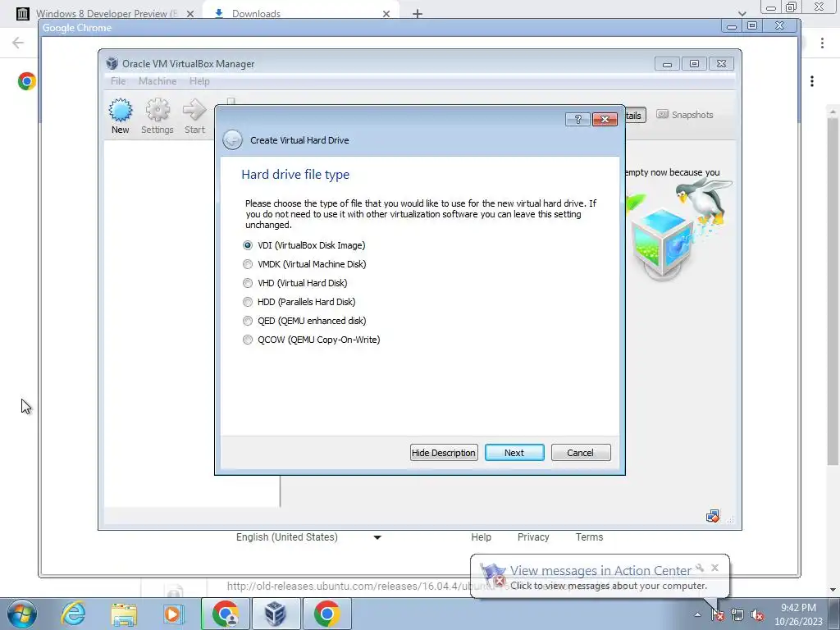Click the Start arrow toolbar icon
Viewport: 840px width, 630px height.
194,116
